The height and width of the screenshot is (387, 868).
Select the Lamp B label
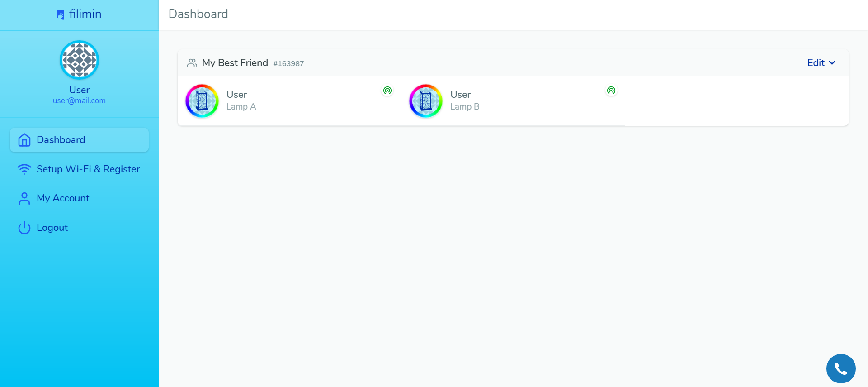click(x=465, y=107)
